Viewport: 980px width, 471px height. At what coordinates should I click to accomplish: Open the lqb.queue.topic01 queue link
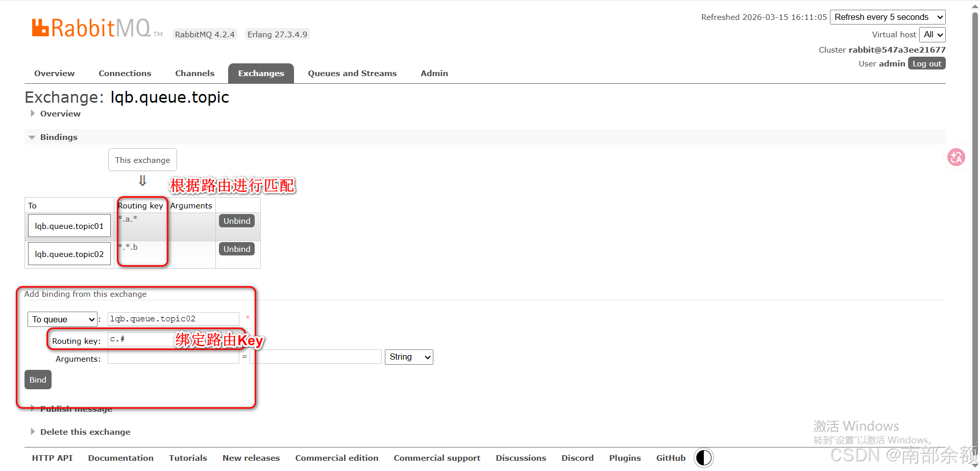(69, 226)
